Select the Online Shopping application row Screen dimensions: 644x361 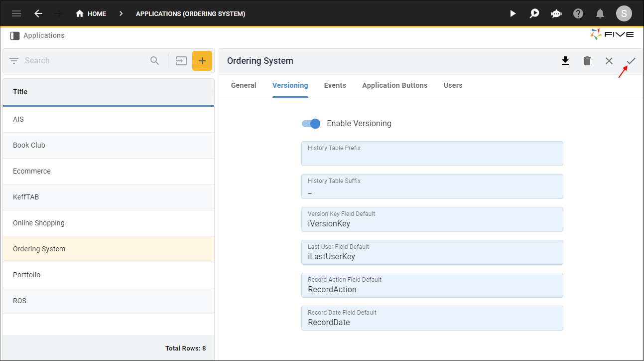pos(109,223)
